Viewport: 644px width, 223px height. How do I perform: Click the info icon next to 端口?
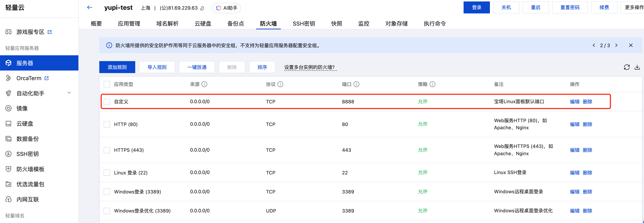coord(356,84)
